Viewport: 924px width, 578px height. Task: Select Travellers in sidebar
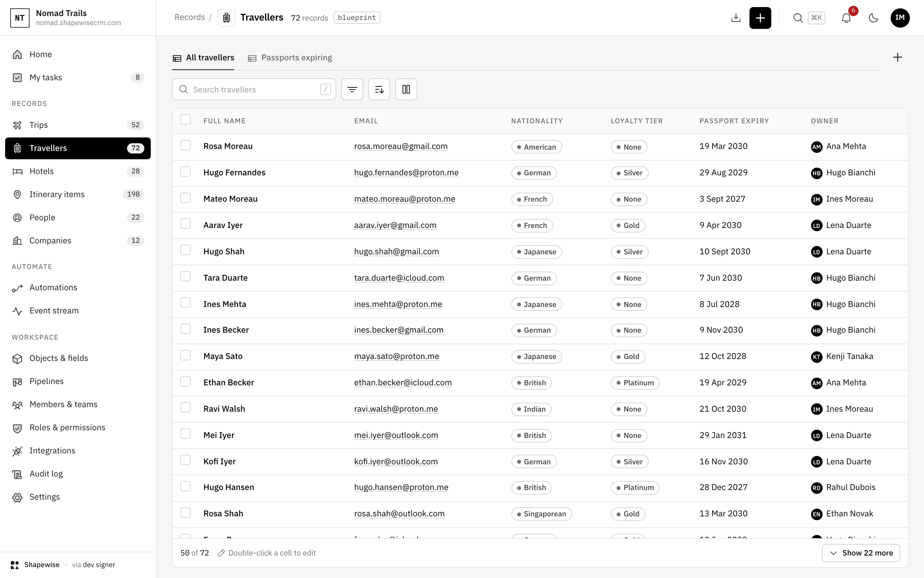click(x=78, y=148)
